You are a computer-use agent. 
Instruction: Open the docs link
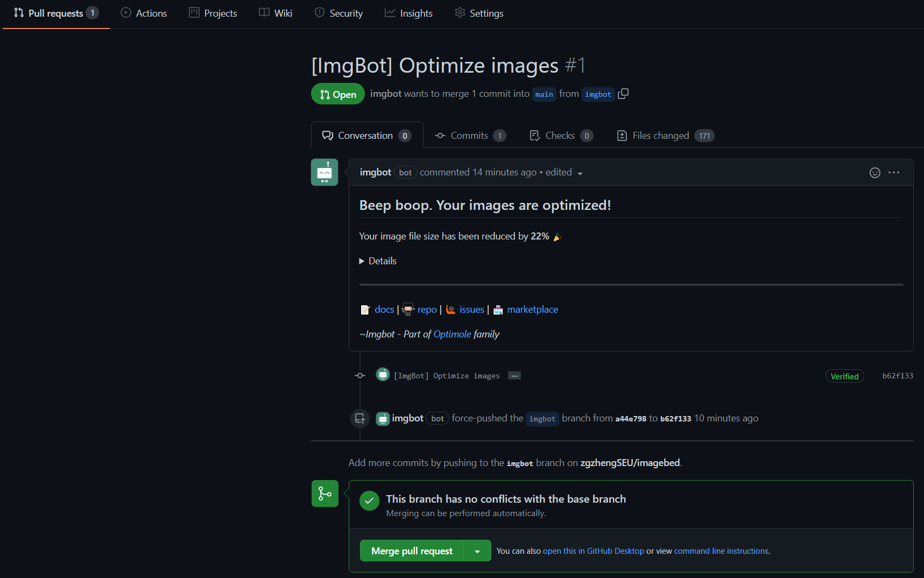(384, 309)
